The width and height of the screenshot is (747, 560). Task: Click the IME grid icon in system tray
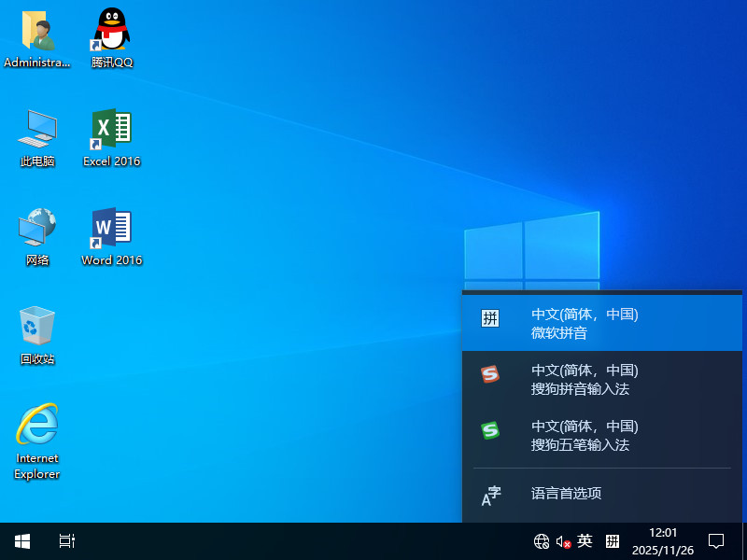pos(613,541)
